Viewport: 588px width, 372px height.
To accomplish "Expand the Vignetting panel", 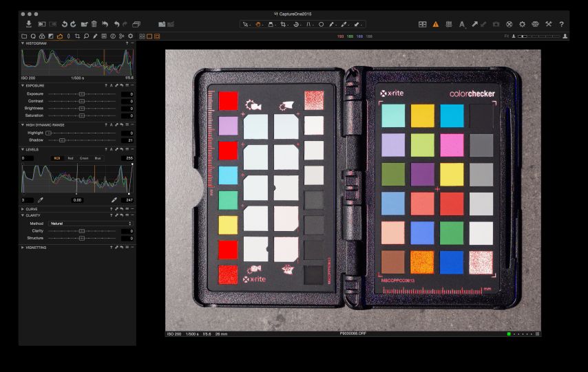I will [23, 247].
